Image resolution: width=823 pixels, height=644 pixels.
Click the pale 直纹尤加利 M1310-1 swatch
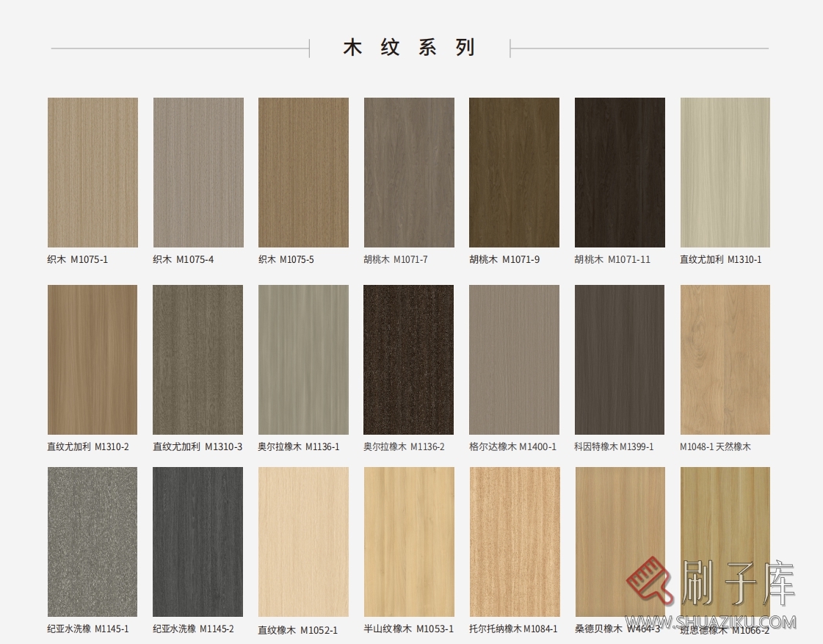[725, 173]
